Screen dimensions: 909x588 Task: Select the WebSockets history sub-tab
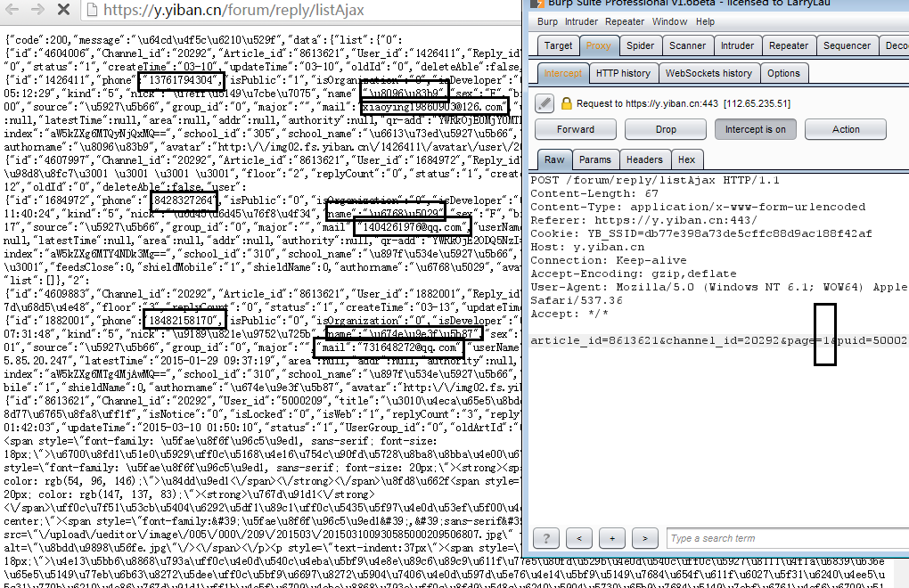point(708,74)
